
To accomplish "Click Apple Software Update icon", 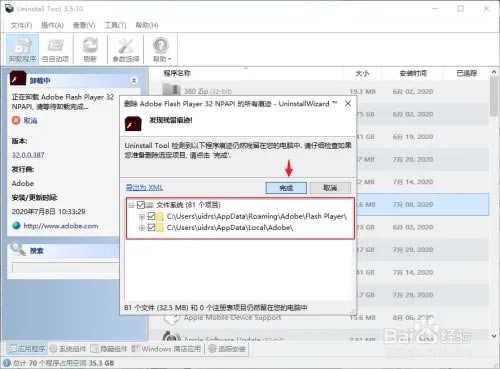I will click(171, 336).
